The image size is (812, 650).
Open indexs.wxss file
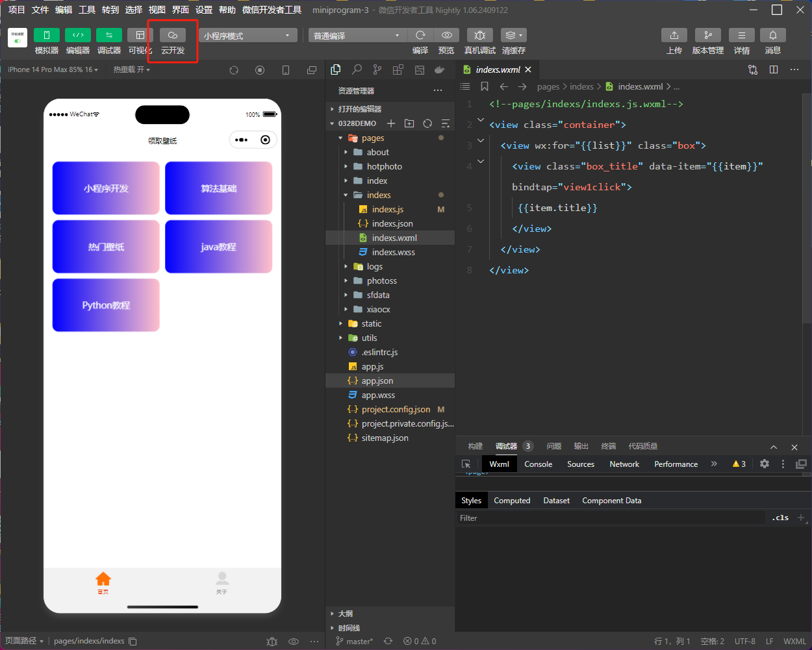(x=390, y=252)
